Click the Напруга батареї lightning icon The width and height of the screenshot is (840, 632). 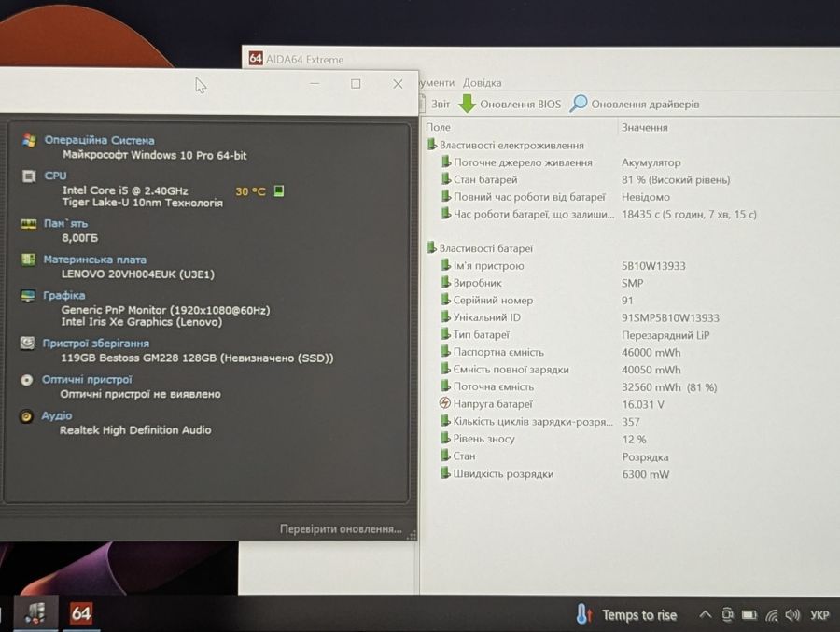point(445,403)
